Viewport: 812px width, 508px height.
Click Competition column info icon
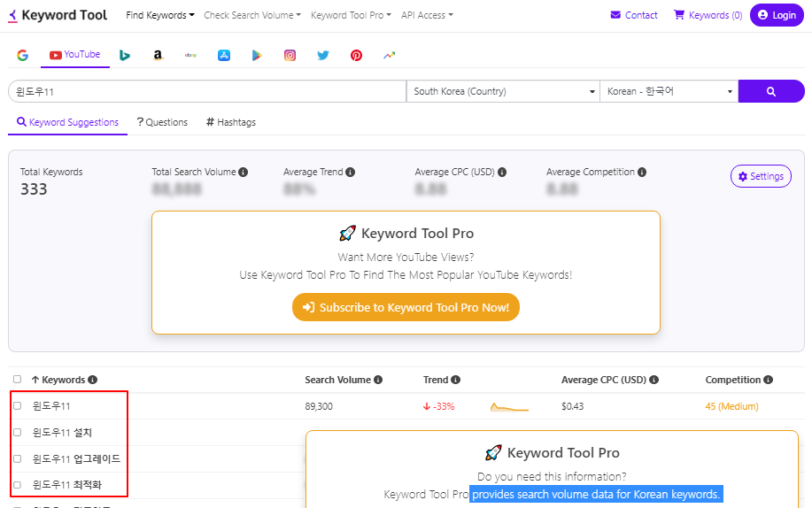[x=769, y=380]
